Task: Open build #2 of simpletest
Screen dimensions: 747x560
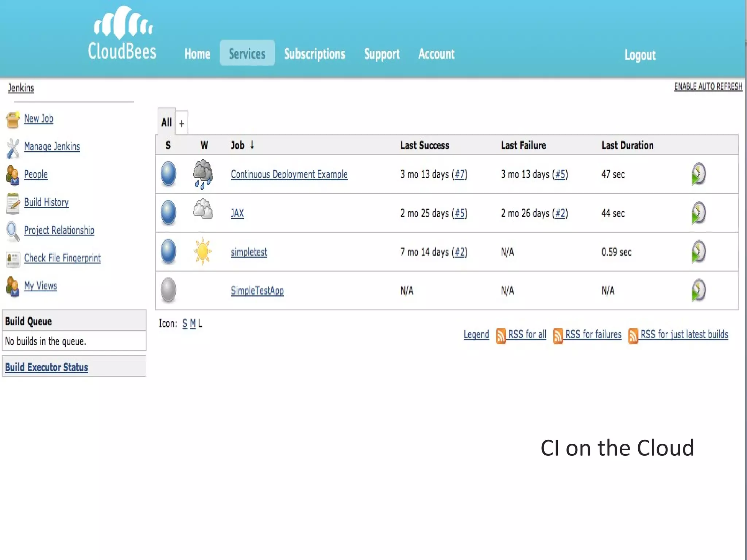Action: coord(460,252)
